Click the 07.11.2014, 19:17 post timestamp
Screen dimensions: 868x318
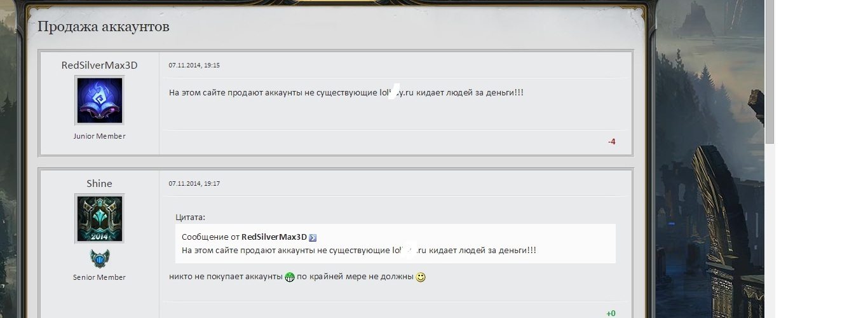(194, 184)
